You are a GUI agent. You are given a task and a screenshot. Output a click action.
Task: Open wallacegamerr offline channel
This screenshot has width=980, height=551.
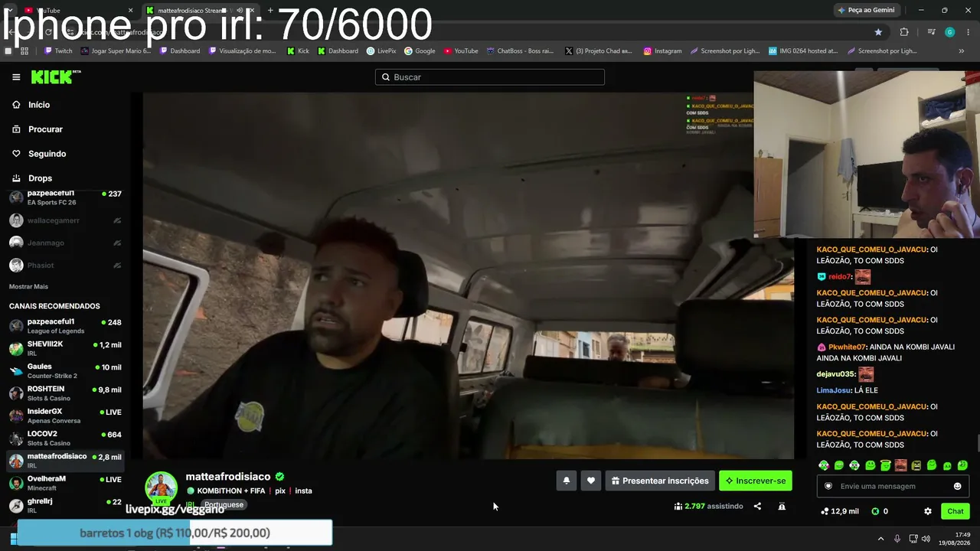pos(65,220)
